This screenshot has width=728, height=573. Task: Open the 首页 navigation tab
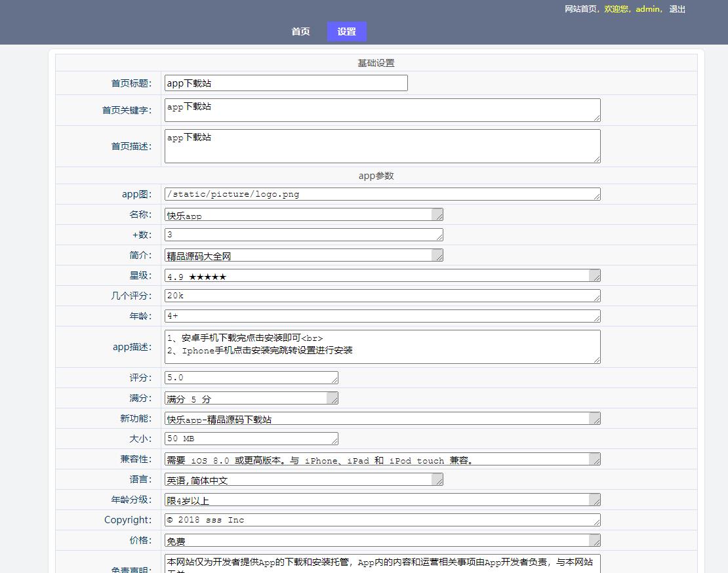click(300, 31)
